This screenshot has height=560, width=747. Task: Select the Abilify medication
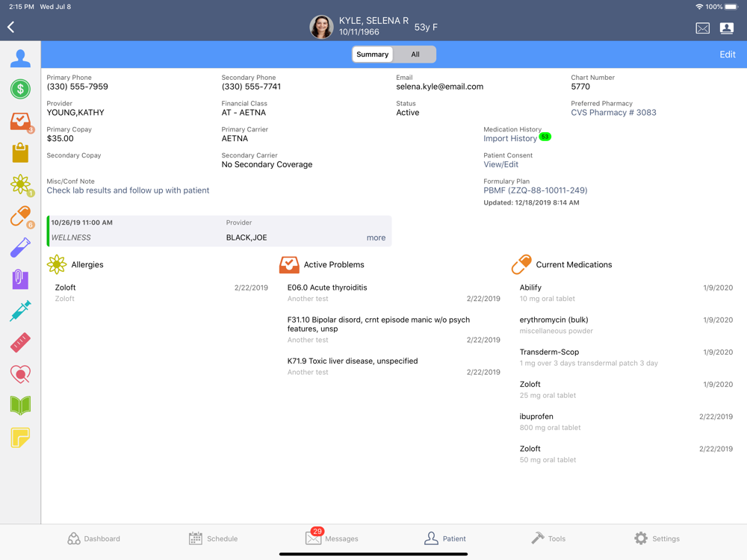pyautogui.click(x=626, y=293)
